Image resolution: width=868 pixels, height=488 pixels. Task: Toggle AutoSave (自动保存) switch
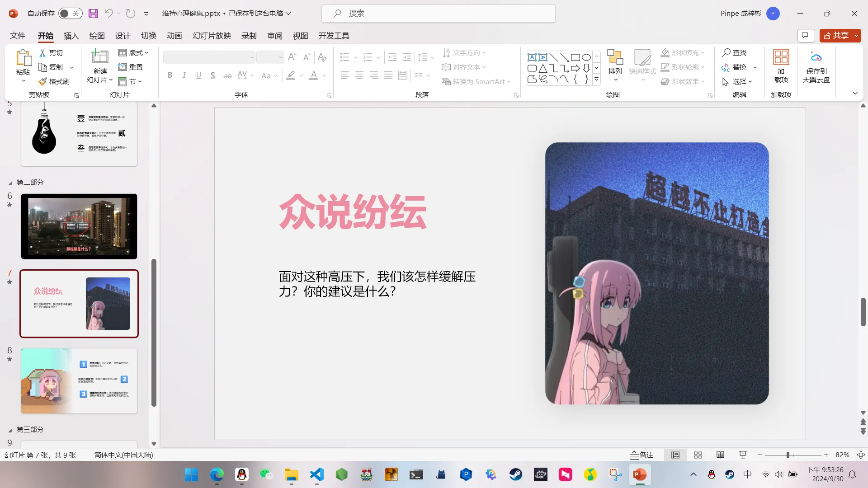[x=70, y=14]
